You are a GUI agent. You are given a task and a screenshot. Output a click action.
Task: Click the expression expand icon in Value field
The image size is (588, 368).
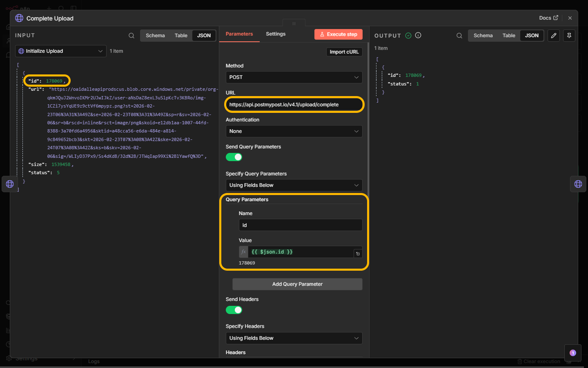[358, 254]
